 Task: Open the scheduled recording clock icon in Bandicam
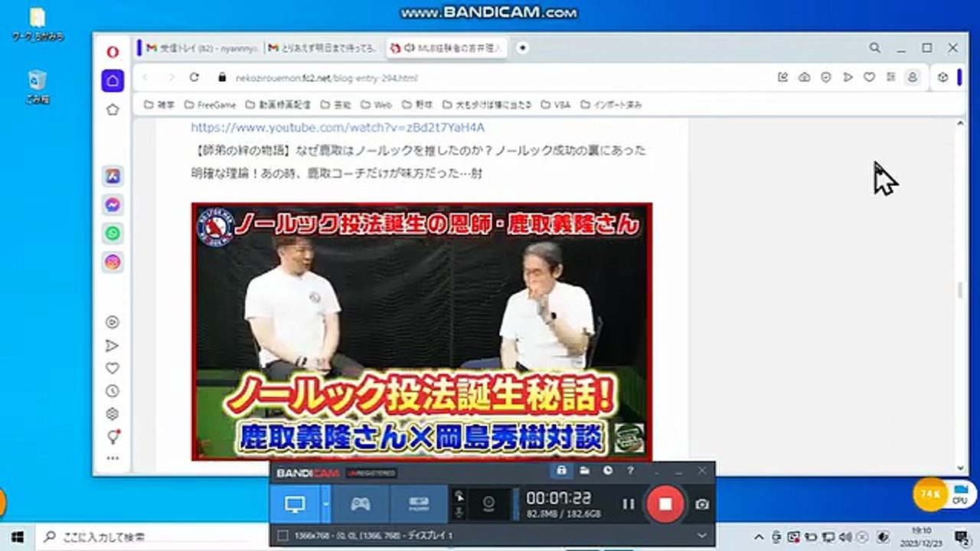pyautogui.click(x=607, y=470)
